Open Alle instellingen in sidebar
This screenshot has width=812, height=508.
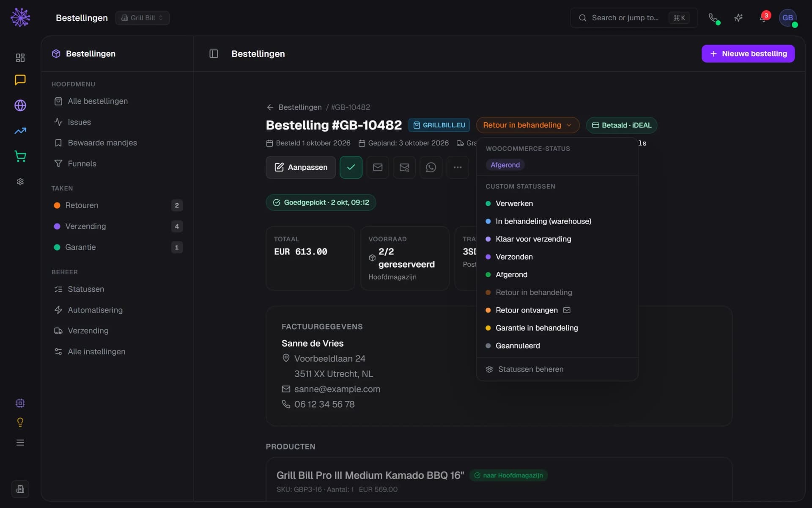(117, 351)
